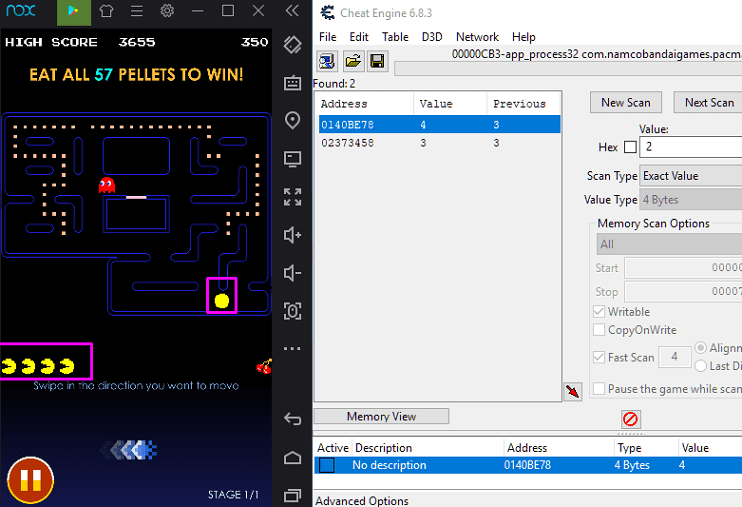The height and width of the screenshot is (507, 742).
Task: Click the Start address field
Action: coord(683,268)
